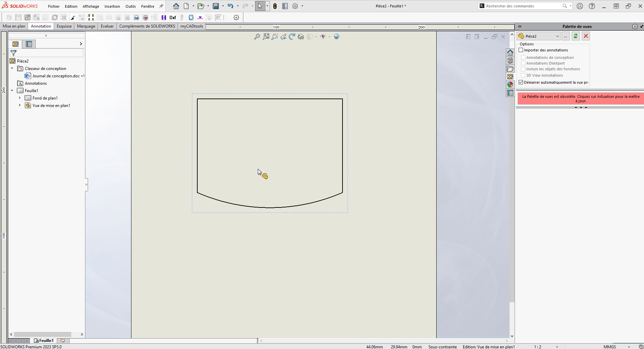This screenshot has width=644, height=349.
Task: Tick the Annotations de conception checkbox
Action: click(x=523, y=57)
